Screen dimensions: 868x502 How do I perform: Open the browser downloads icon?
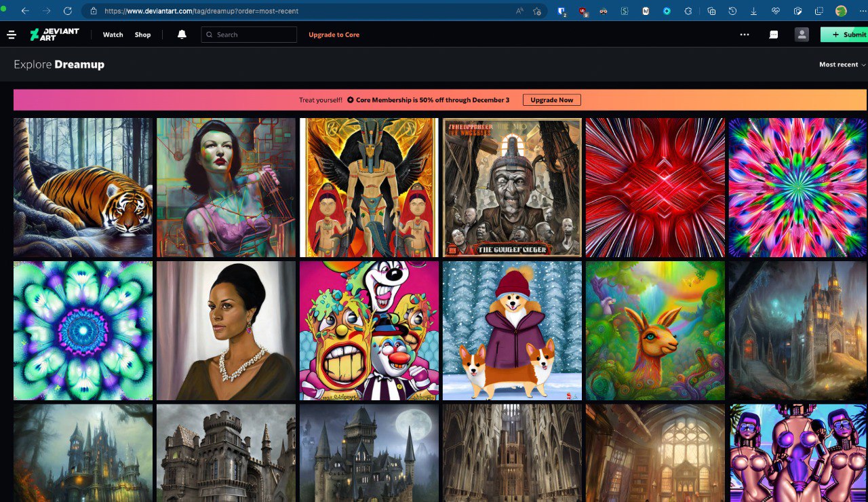coord(754,11)
